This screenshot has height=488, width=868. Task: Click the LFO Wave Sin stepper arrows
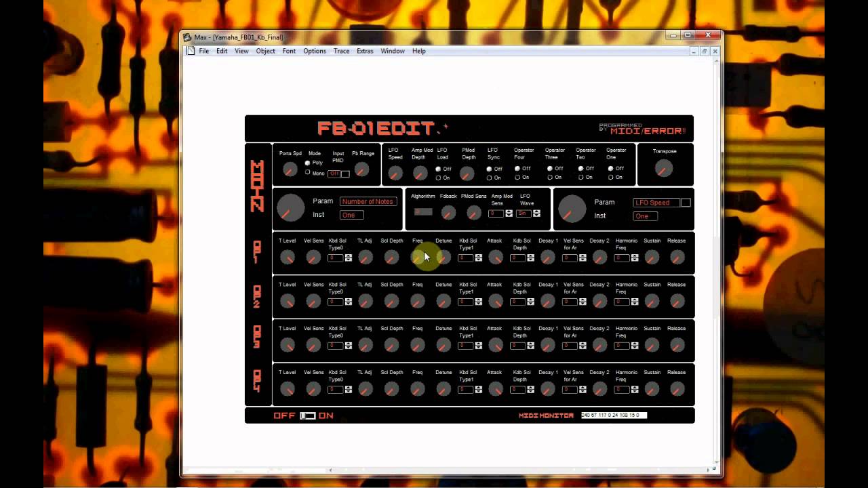[x=536, y=213]
